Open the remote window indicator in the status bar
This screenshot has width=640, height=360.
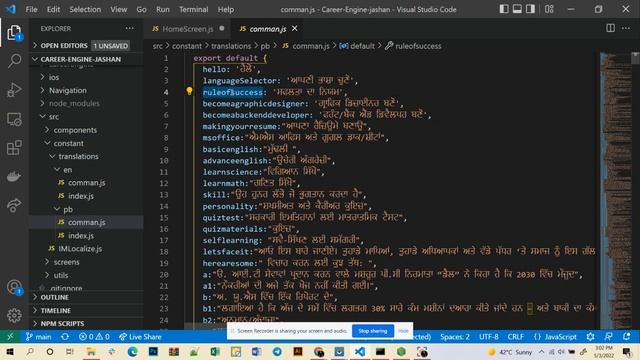pos(10,337)
